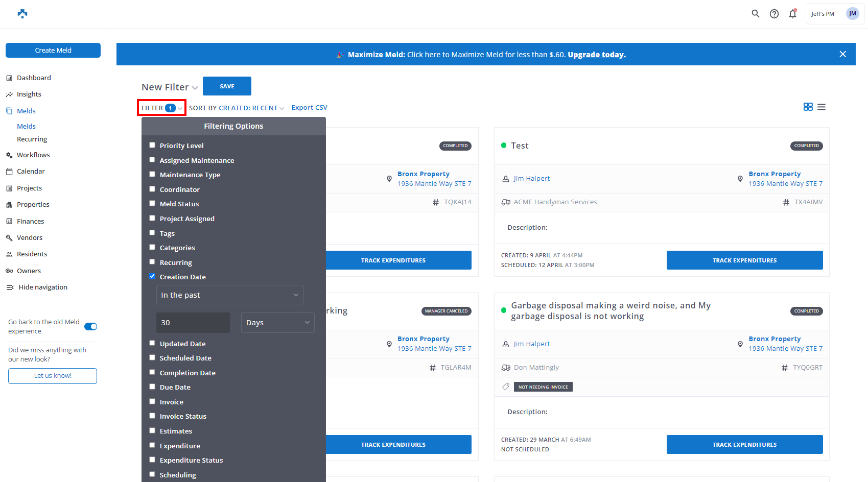Image resolution: width=868 pixels, height=482 pixels.
Task: Select Recurring under the Melds section
Action: [32, 139]
